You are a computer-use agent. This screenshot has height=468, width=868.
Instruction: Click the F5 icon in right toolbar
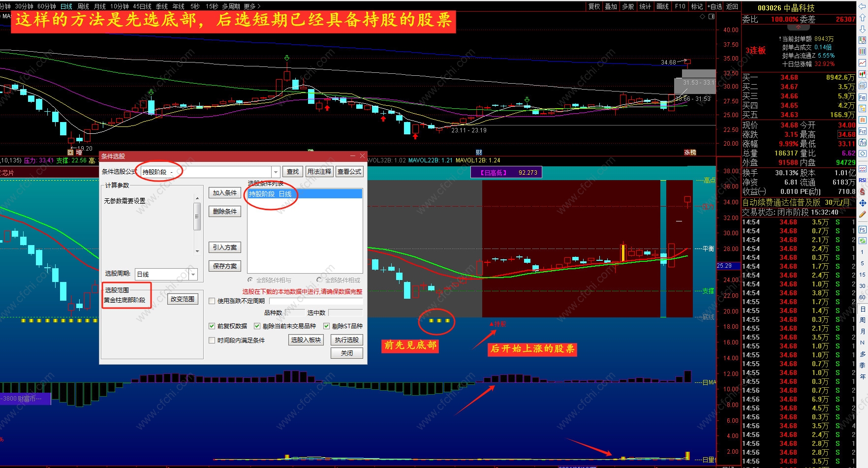(x=863, y=230)
